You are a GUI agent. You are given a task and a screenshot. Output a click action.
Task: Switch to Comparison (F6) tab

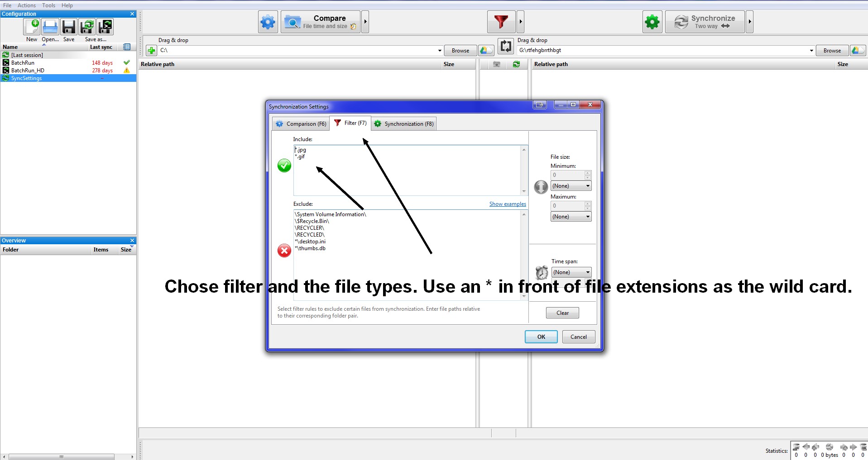point(301,123)
